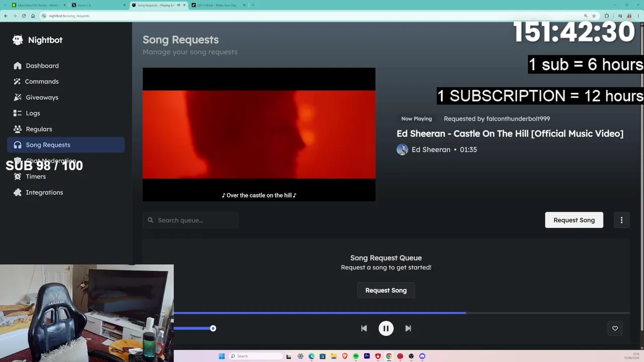
Task: Focus the Search queue input field
Action: tap(191, 220)
